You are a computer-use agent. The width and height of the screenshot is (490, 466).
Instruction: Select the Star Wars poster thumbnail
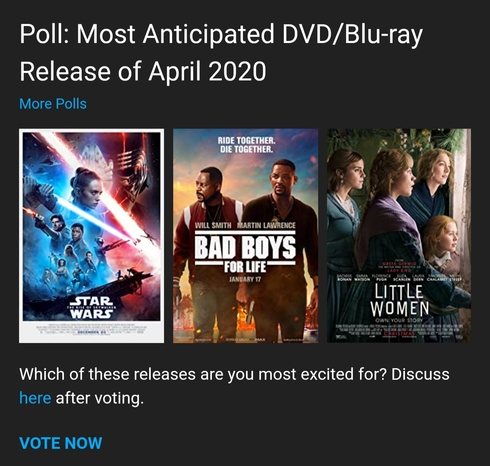92,236
